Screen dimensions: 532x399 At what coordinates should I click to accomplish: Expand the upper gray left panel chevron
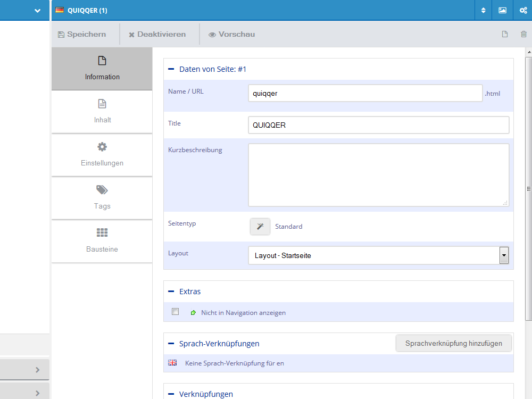[37, 370]
